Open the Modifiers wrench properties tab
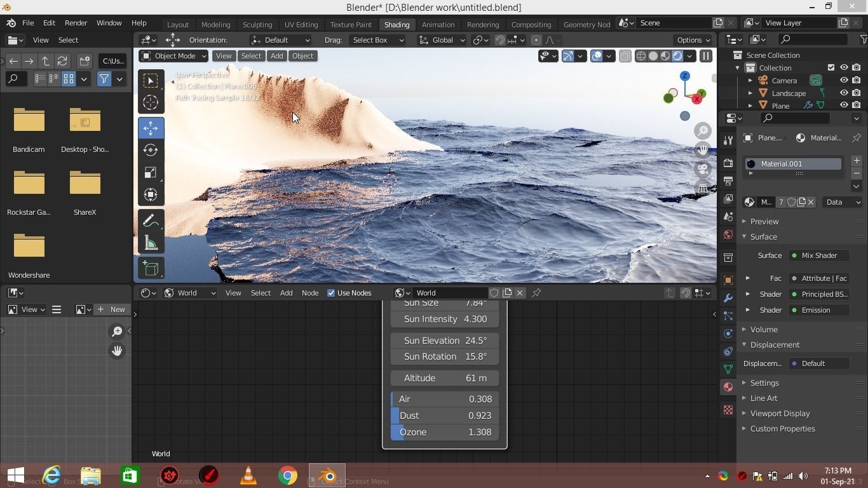The width and height of the screenshot is (868, 488). (728, 298)
